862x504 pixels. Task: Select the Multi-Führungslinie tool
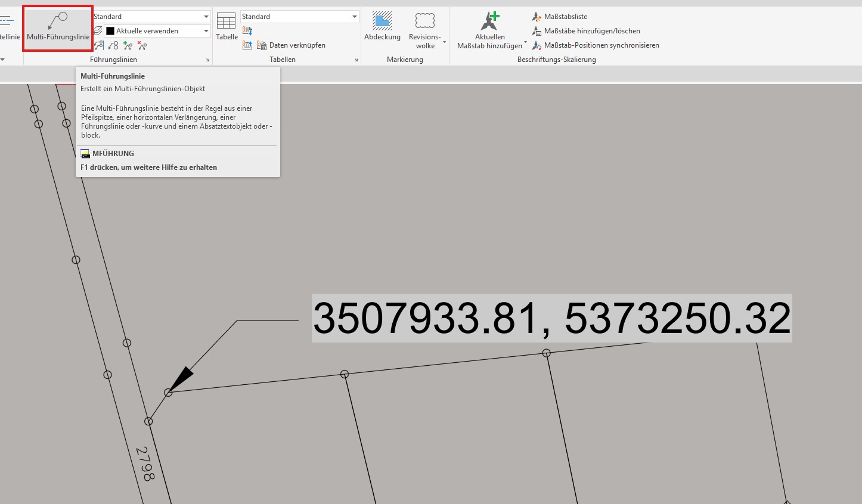[58, 28]
